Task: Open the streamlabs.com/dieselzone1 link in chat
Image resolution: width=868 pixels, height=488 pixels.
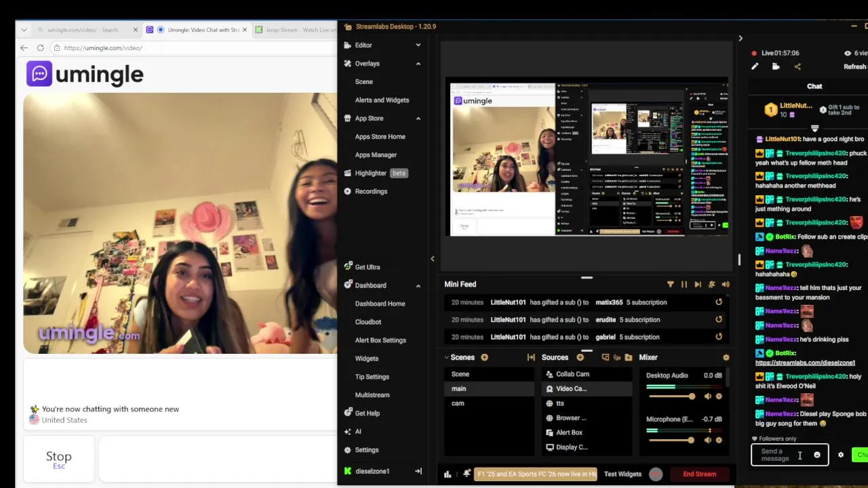Action: pos(805,363)
